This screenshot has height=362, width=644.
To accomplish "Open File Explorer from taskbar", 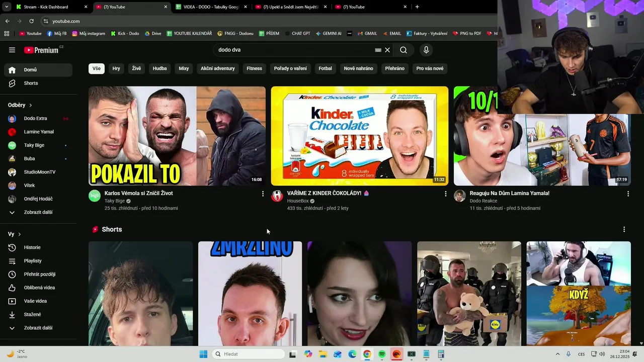I will 323,354.
